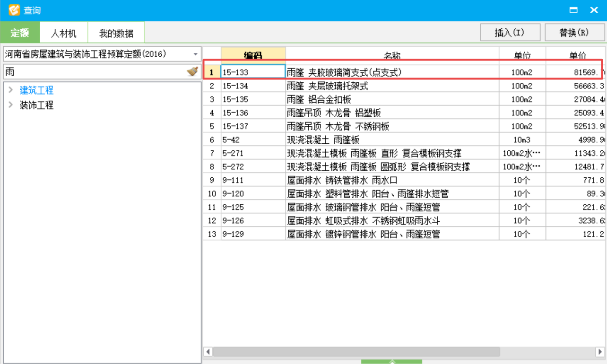Screen dimensions: 607x364
Task: Click the bottom green panel expand handle
Action: pos(391,362)
